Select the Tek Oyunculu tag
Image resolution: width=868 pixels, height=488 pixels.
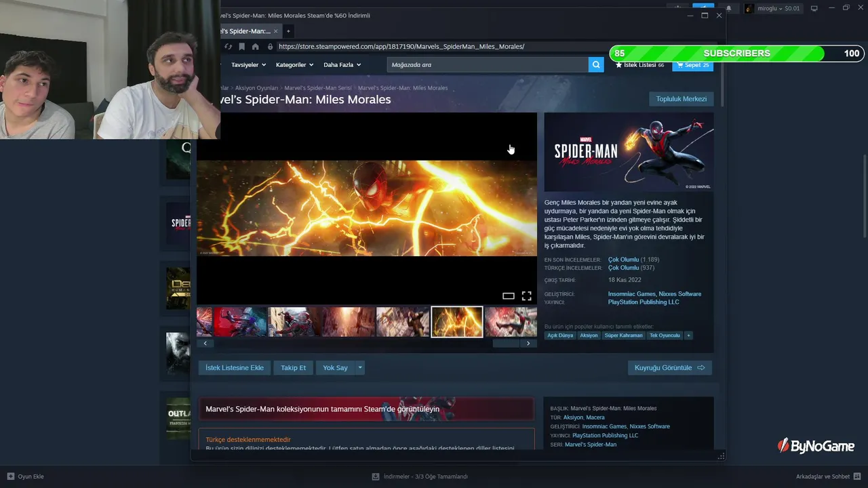pos(665,335)
